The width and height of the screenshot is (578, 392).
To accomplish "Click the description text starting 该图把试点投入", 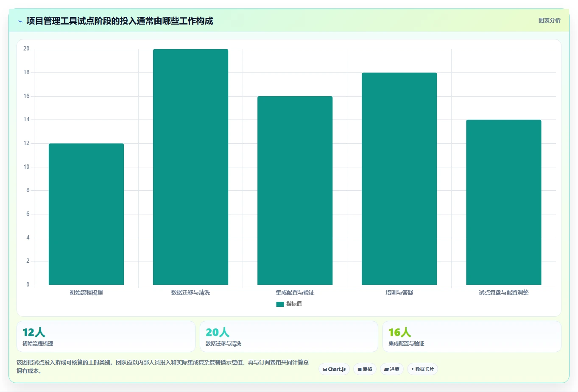I will point(162,367).
